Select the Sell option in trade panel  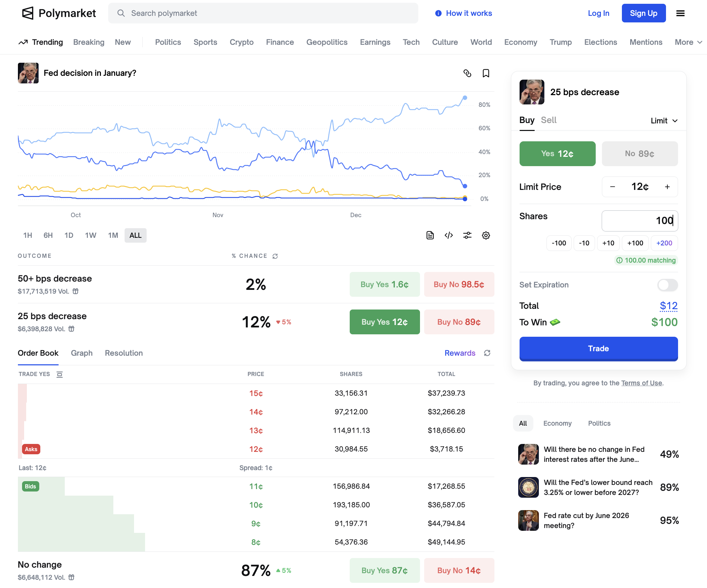click(549, 120)
